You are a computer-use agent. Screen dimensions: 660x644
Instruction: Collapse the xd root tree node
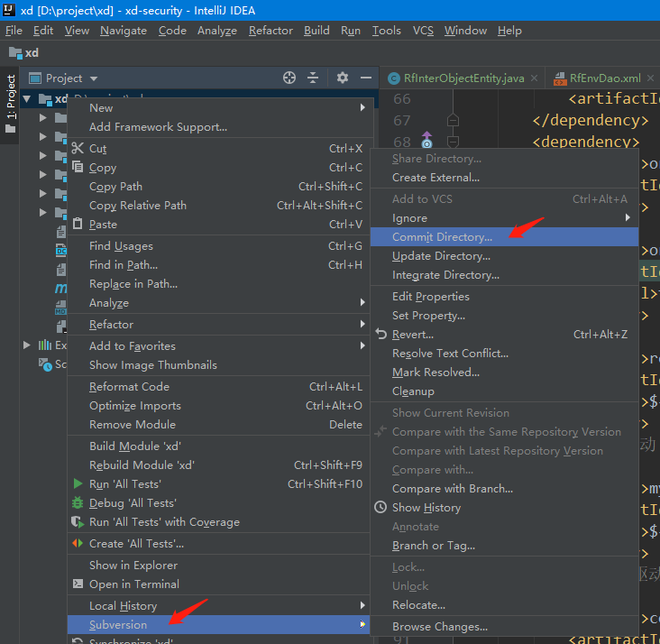tap(27, 99)
